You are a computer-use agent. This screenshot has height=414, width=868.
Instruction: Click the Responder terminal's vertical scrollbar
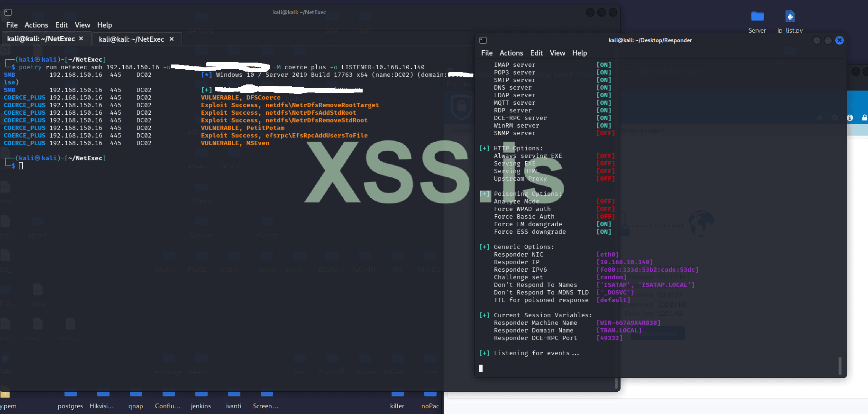[840, 366]
